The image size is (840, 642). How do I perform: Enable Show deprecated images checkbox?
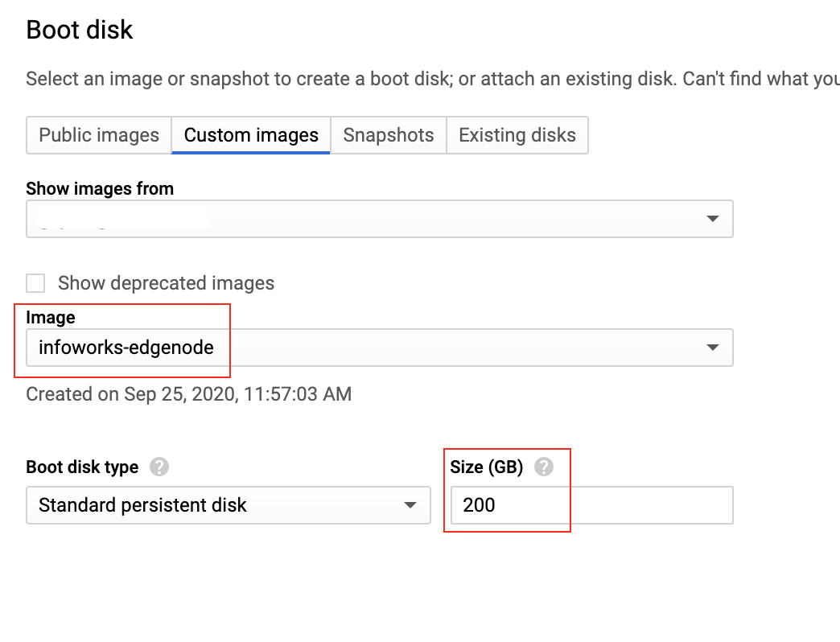coord(35,282)
